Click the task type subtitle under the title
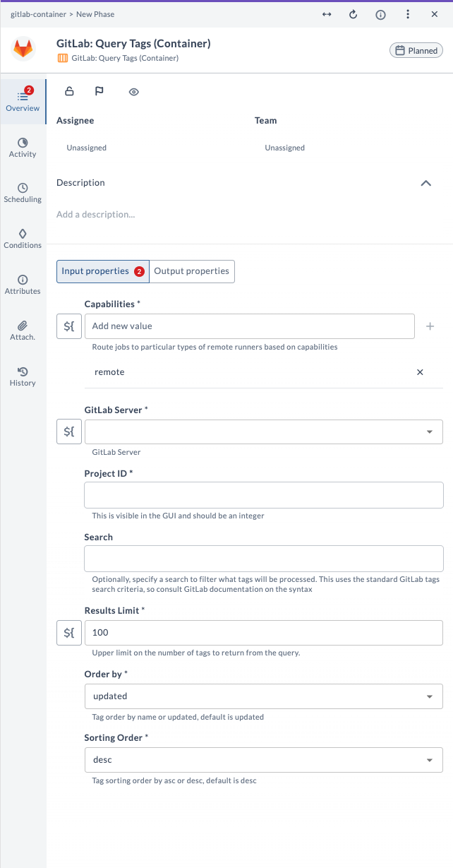 coord(125,58)
